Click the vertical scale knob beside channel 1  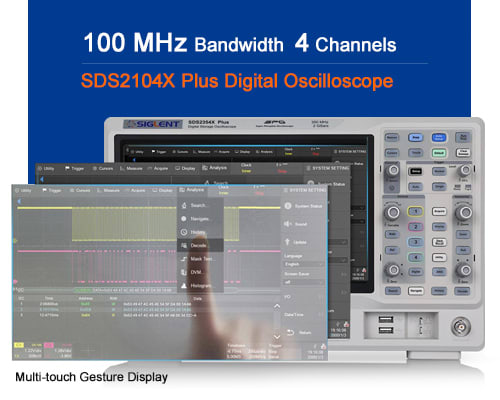click(x=392, y=212)
